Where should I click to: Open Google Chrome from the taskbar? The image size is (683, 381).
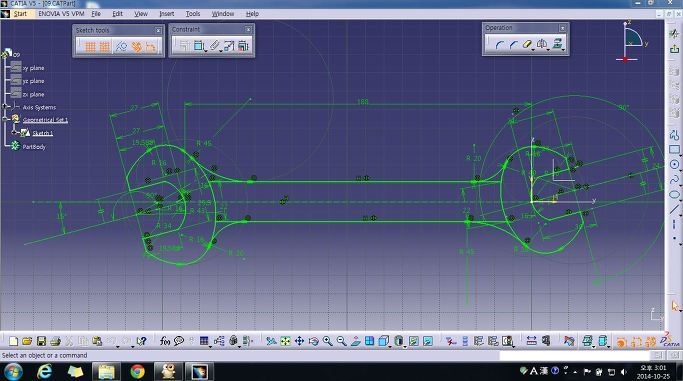coord(138,371)
